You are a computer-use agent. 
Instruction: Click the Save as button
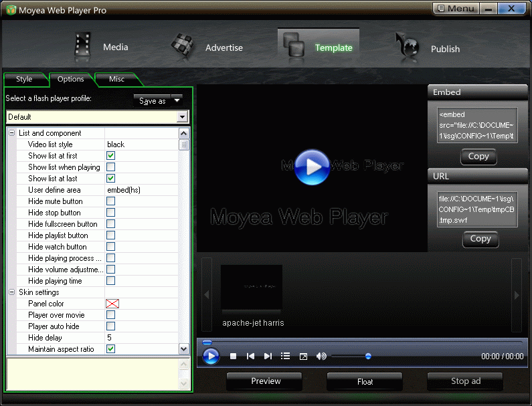(x=153, y=101)
